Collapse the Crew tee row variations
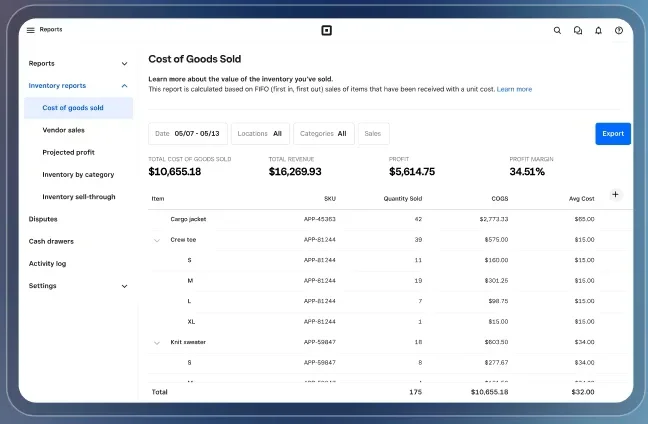 click(157, 240)
